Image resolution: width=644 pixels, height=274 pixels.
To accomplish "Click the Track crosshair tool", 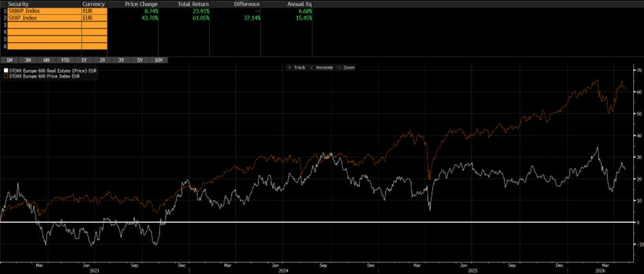I will point(298,67).
